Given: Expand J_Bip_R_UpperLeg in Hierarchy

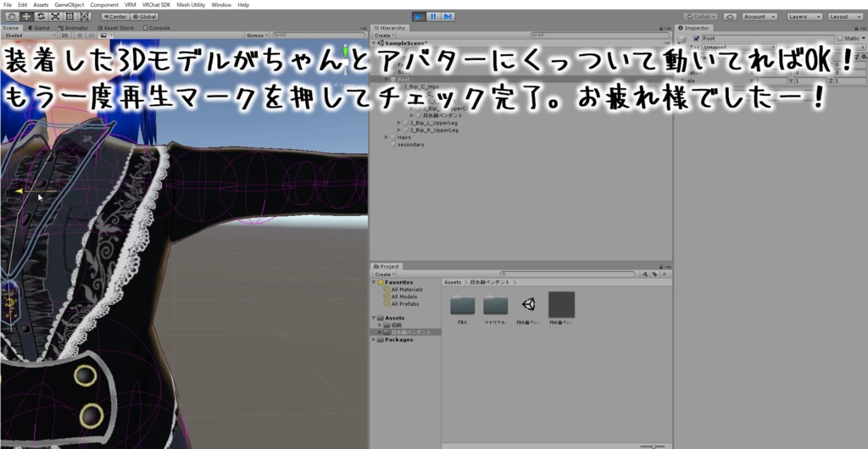Looking at the screenshot, I should click(x=399, y=130).
